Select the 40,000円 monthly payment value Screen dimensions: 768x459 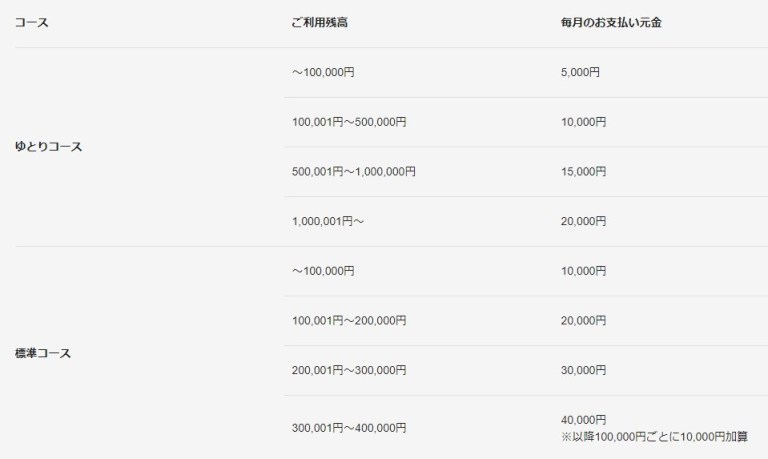coord(584,419)
